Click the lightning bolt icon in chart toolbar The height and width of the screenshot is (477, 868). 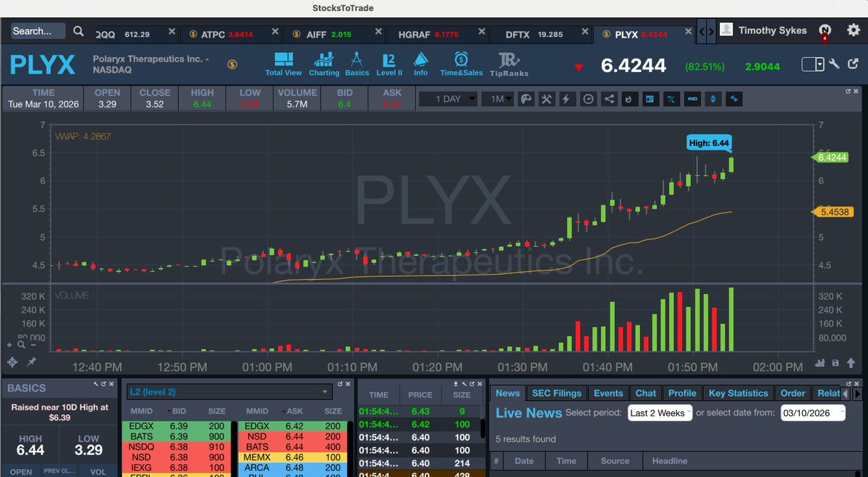(x=567, y=99)
